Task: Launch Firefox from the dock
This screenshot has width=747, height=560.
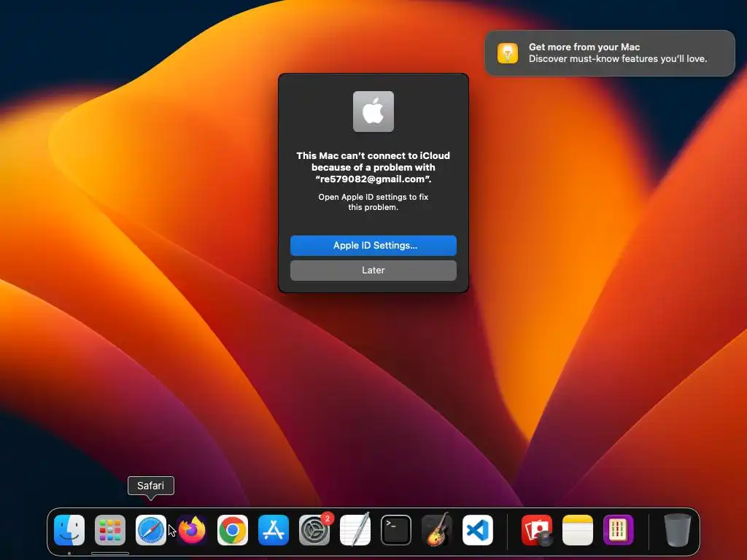Action: 192,529
